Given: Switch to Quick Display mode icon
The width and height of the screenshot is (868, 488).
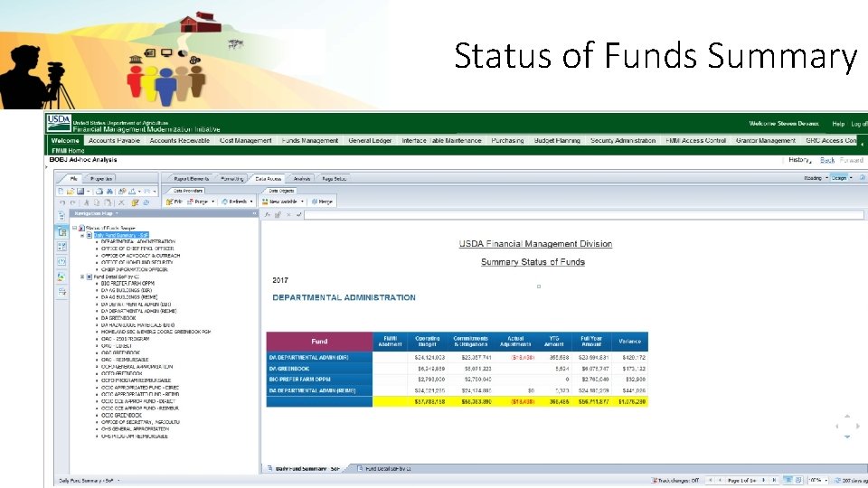Looking at the screenshot, I should click(788, 480).
